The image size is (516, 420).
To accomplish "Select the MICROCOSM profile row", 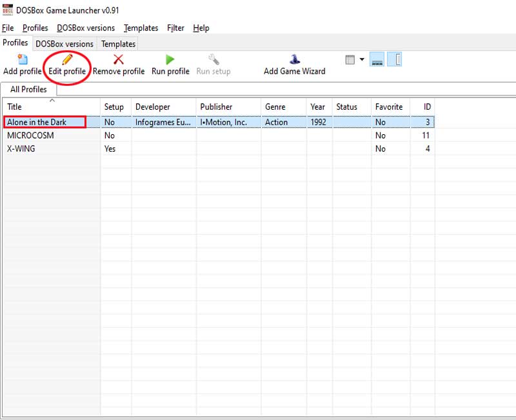I will (219, 135).
